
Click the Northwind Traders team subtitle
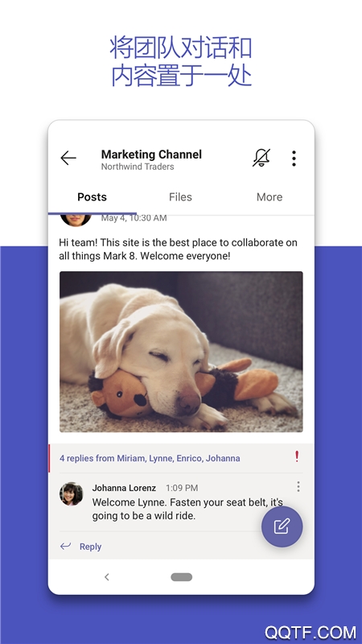click(138, 167)
